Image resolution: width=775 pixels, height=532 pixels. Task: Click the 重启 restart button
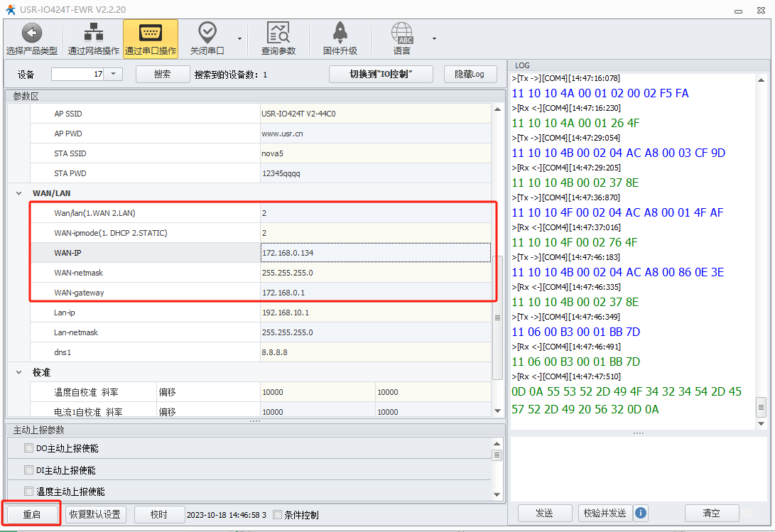click(x=32, y=514)
